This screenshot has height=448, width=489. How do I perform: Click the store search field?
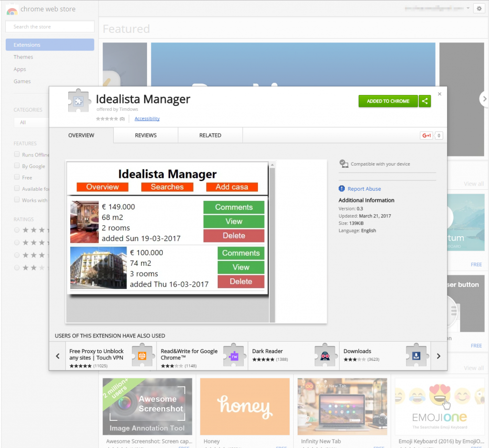(50, 27)
